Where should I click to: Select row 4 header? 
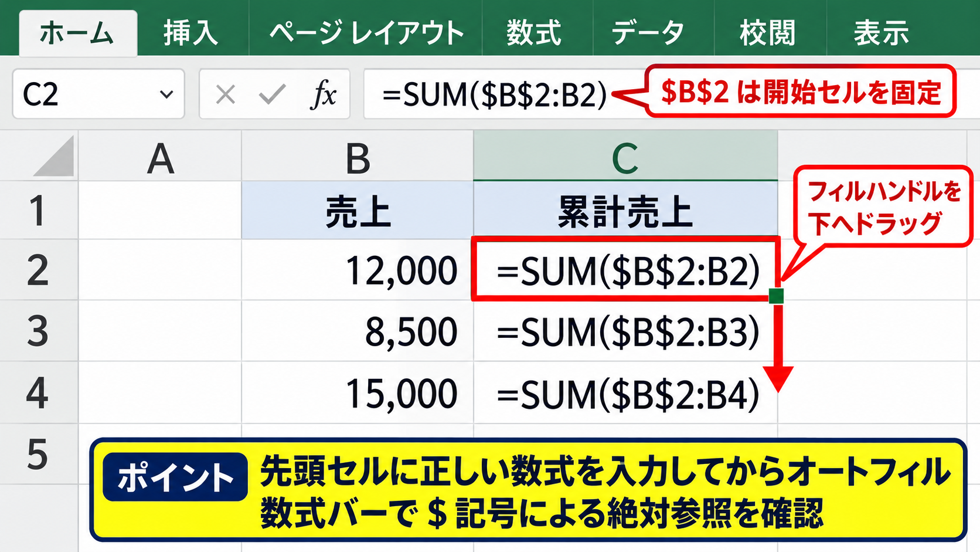click(x=38, y=392)
